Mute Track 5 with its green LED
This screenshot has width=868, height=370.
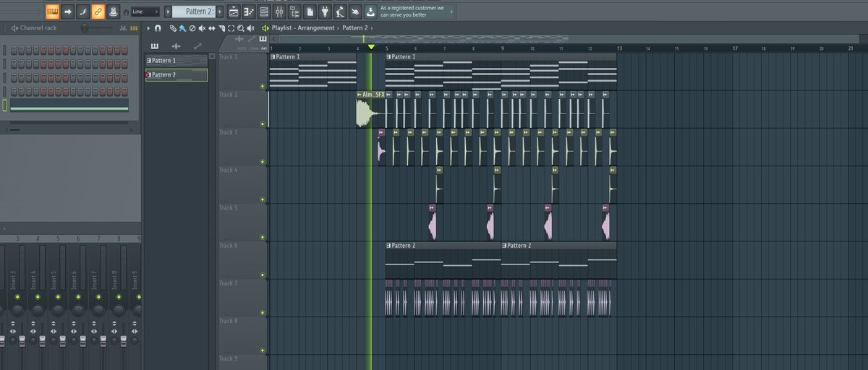pos(262,237)
